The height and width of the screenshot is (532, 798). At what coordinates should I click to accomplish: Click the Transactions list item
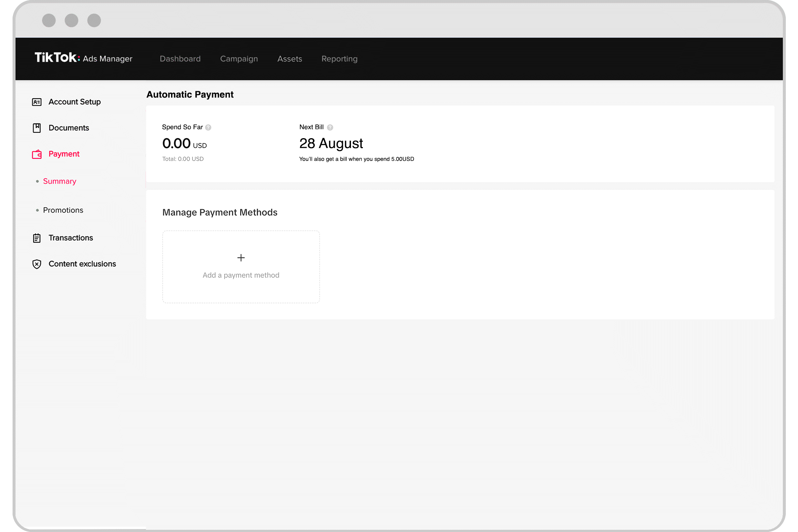point(70,238)
